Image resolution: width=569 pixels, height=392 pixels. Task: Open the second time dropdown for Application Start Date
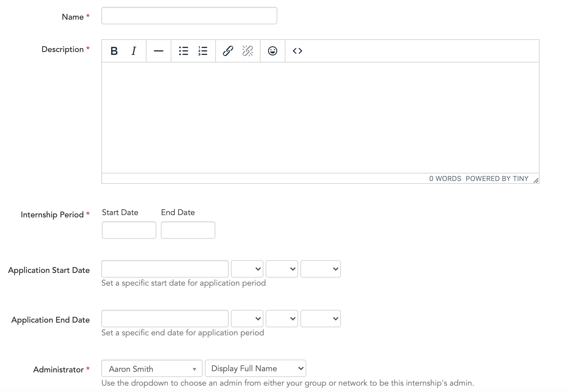(x=282, y=269)
